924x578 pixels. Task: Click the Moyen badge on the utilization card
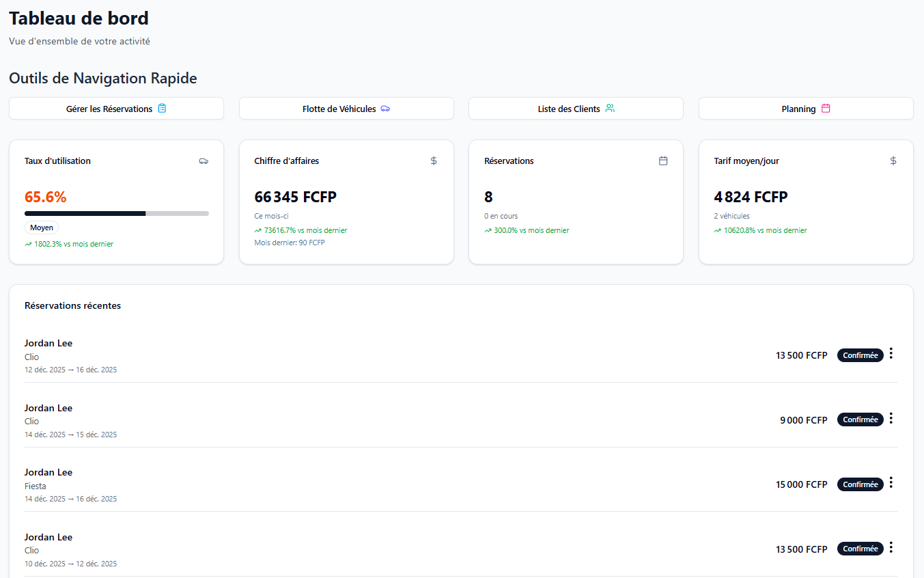pos(42,227)
